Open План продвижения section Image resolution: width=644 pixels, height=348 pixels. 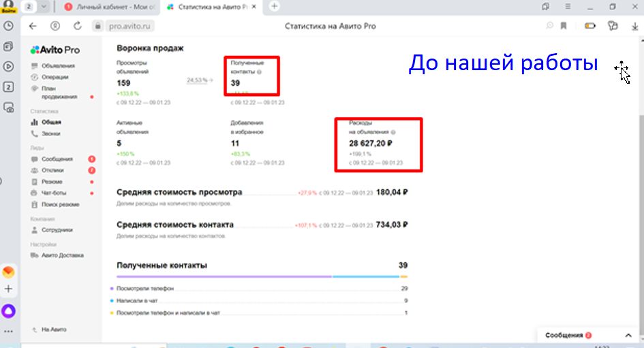pyautogui.click(x=59, y=93)
